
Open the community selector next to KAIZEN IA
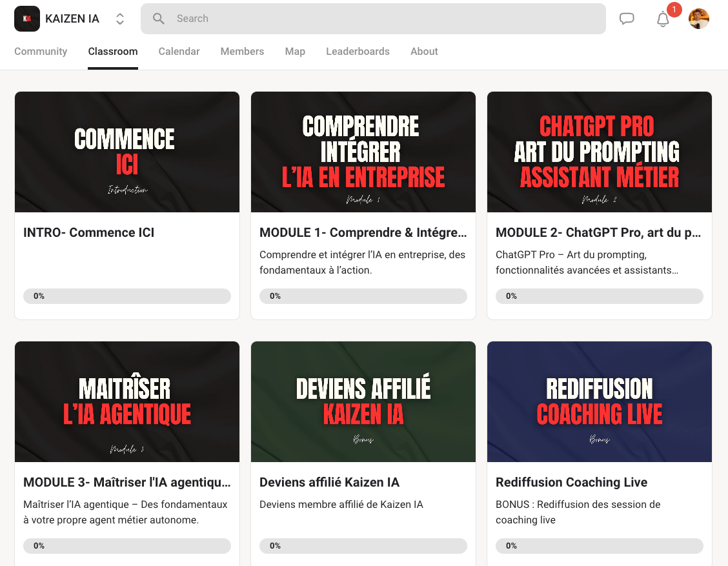[120, 19]
